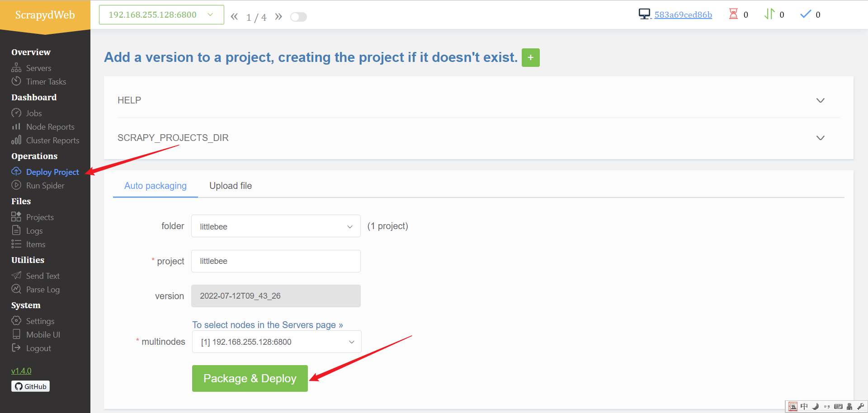This screenshot has width=868, height=413.
Task: Open Timer Tasks in sidebar
Action: pos(46,82)
